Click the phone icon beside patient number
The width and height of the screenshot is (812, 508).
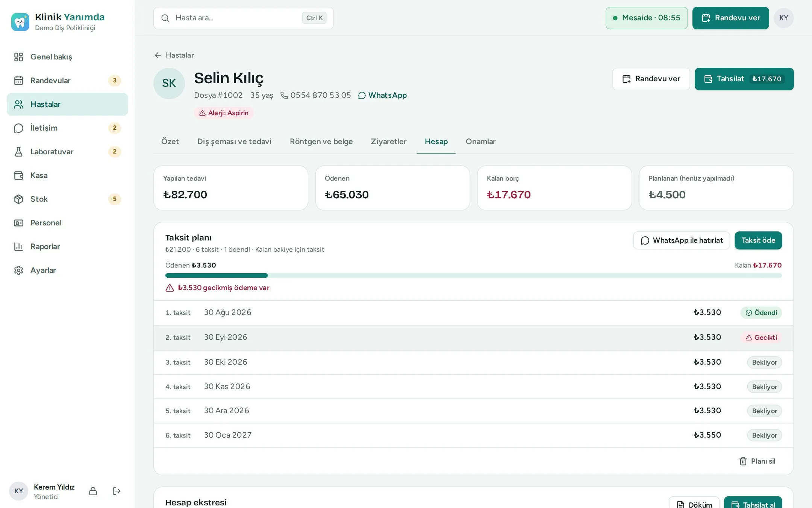(x=284, y=96)
